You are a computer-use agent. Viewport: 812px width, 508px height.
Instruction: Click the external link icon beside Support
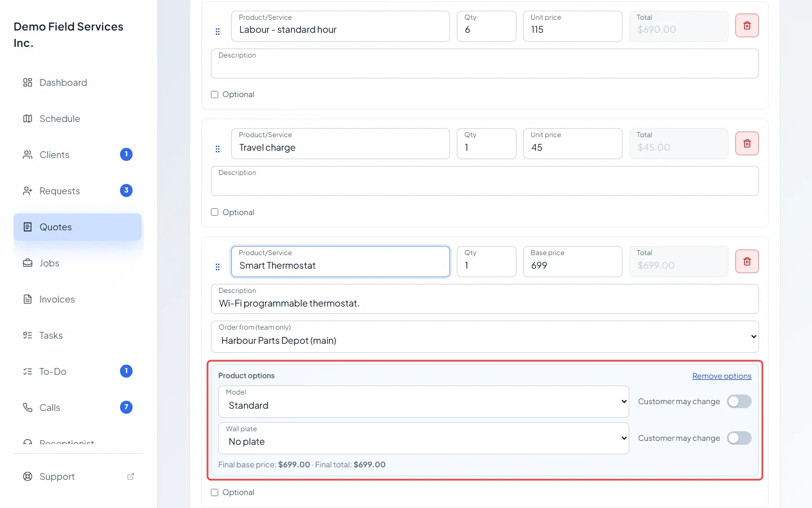[131, 476]
